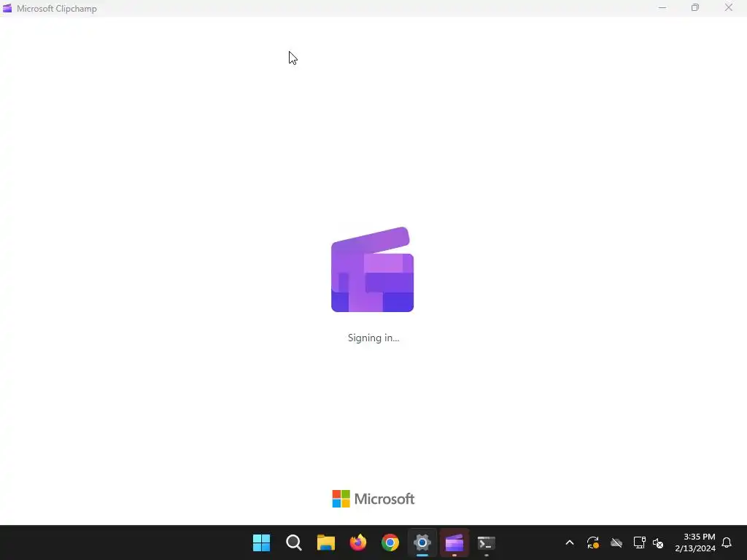Open Google Chrome from taskbar

click(x=390, y=542)
